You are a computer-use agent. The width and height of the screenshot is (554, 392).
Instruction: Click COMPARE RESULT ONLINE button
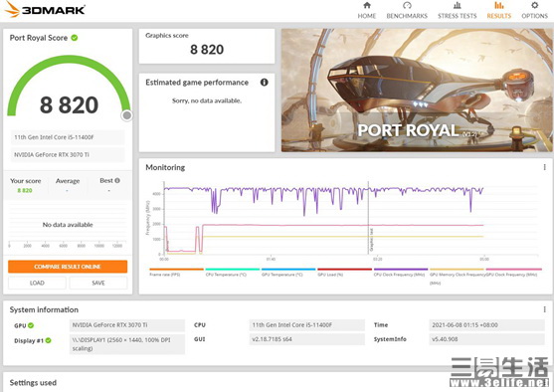(68, 267)
